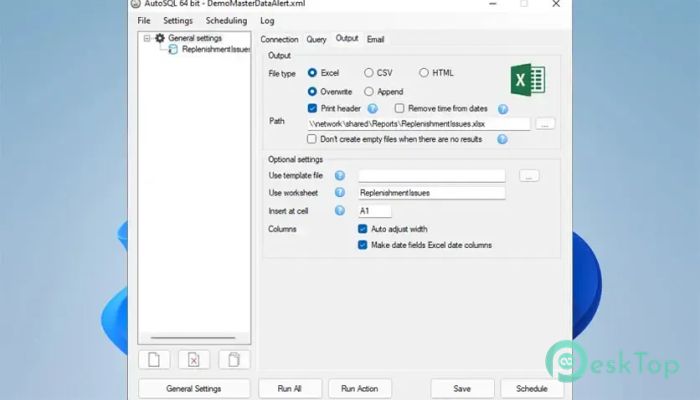Click the General settings gear icon
Image resolution: width=700 pixels, height=400 pixels.
(x=160, y=38)
